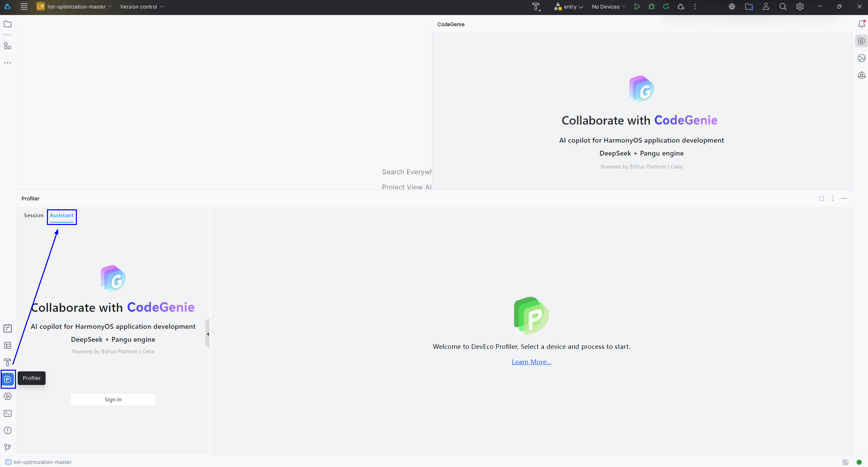
Task: Open the Project folder view in sidebar
Action: tap(7, 24)
